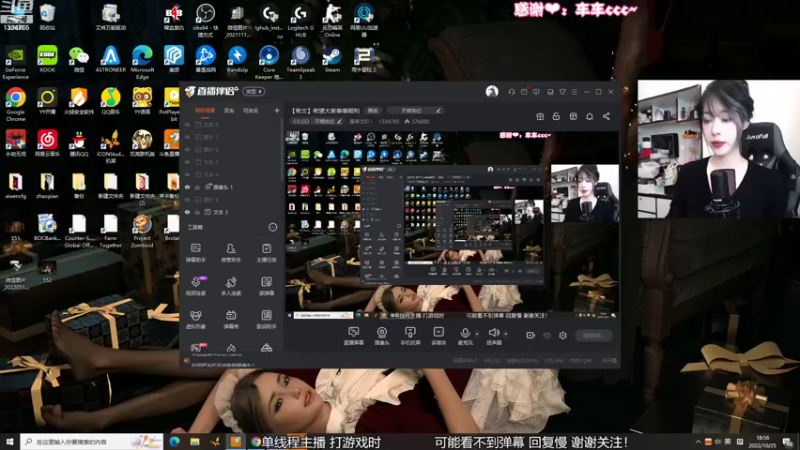Open TeamSpeak 3 desktop shortcut
Viewport: 800px width, 450px height.
301,62
